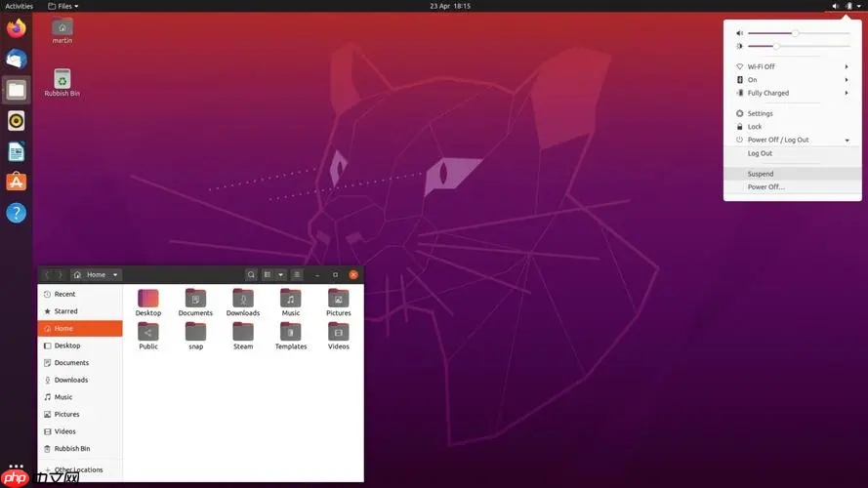Open Rhythmbox music player in the dock

point(16,121)
